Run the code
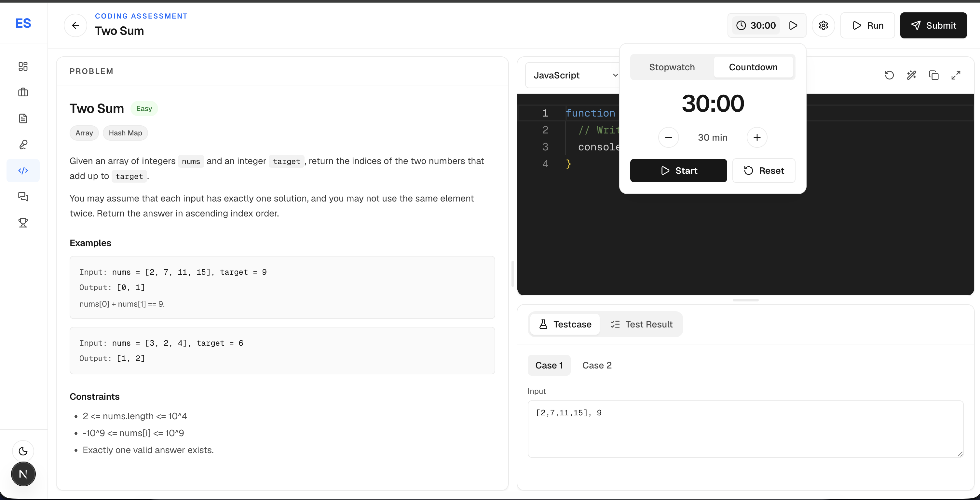Image resolution: width=980 pixels, height=500 pixels. pos(868,25)
